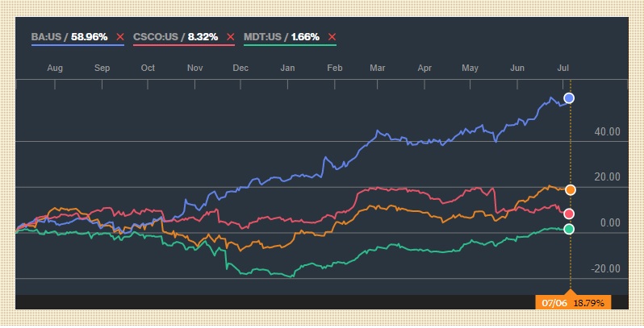Remove the BA:US series with its X icon
644x328 pixels.
120,37
